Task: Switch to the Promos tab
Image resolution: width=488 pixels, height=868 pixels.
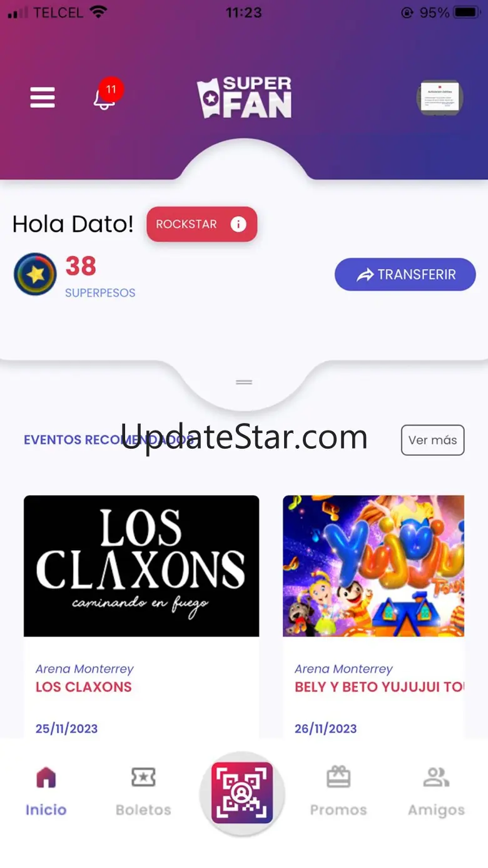Action: (x=338, y=792)
